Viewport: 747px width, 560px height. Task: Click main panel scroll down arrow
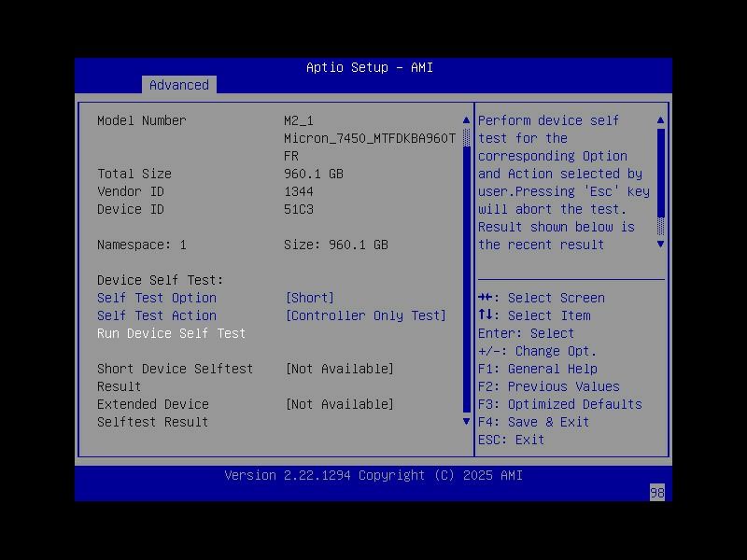(466, 422)
